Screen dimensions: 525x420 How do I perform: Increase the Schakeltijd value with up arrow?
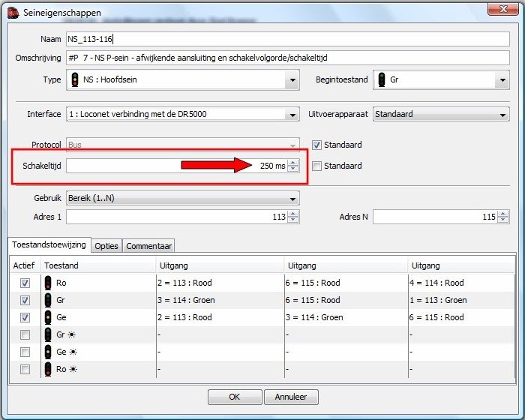[x=293, y=163]
